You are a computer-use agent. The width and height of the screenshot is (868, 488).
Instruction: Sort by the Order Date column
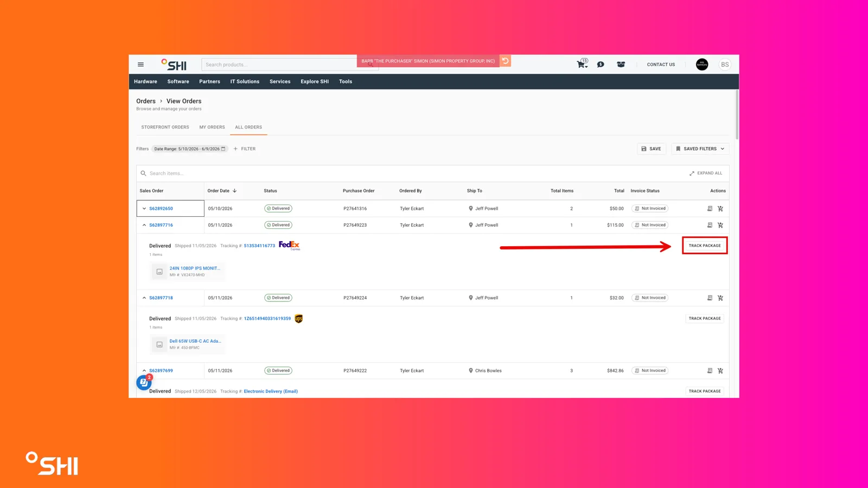pyautogui.click(x=222, y=191)
